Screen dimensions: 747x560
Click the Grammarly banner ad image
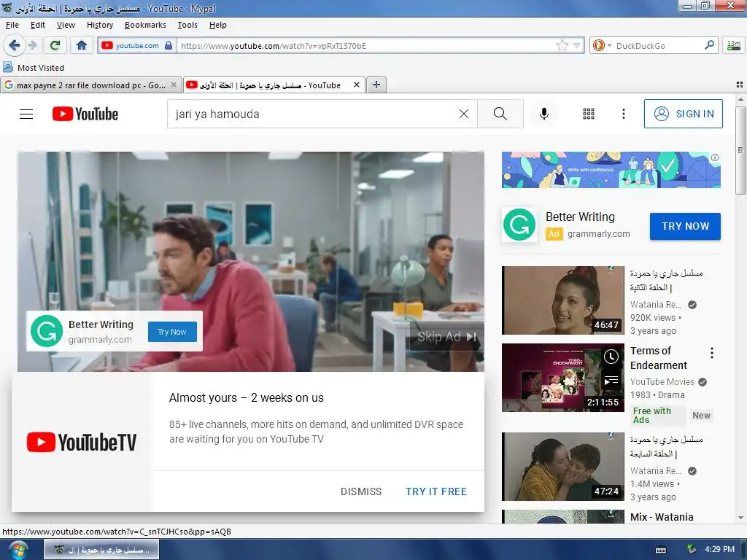611,170
